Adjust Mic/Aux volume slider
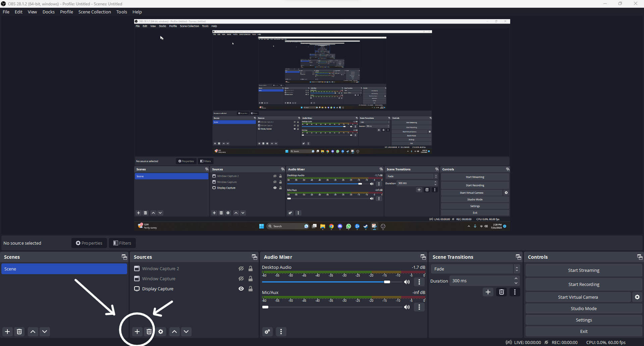Viewport: 644px width, 346px height. pyautogui.click(x=332, y=307)
